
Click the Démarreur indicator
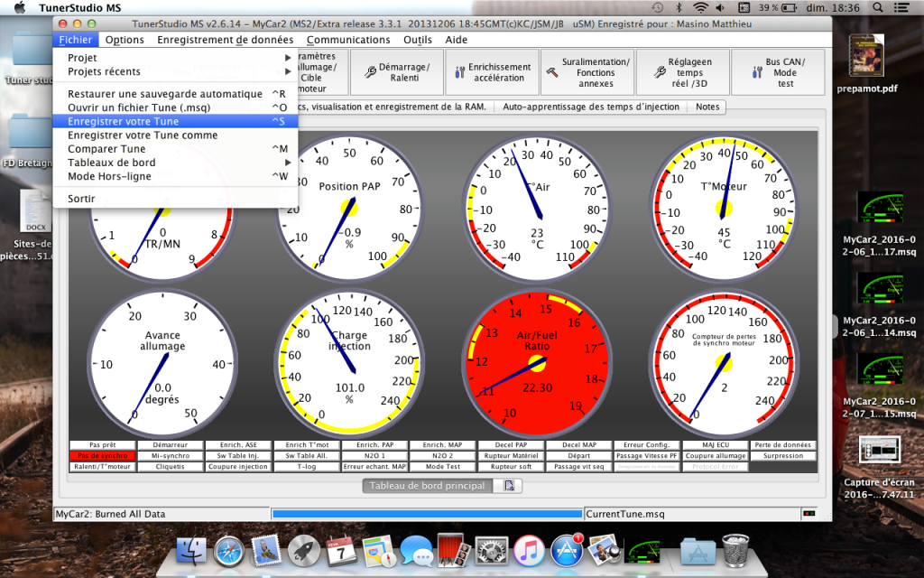pos(171,444)
